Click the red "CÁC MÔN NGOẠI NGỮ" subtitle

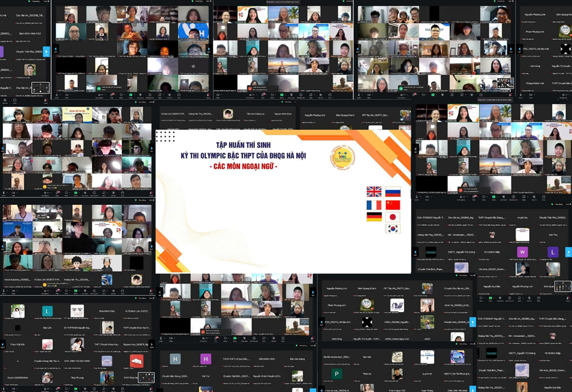coord(243,167)
